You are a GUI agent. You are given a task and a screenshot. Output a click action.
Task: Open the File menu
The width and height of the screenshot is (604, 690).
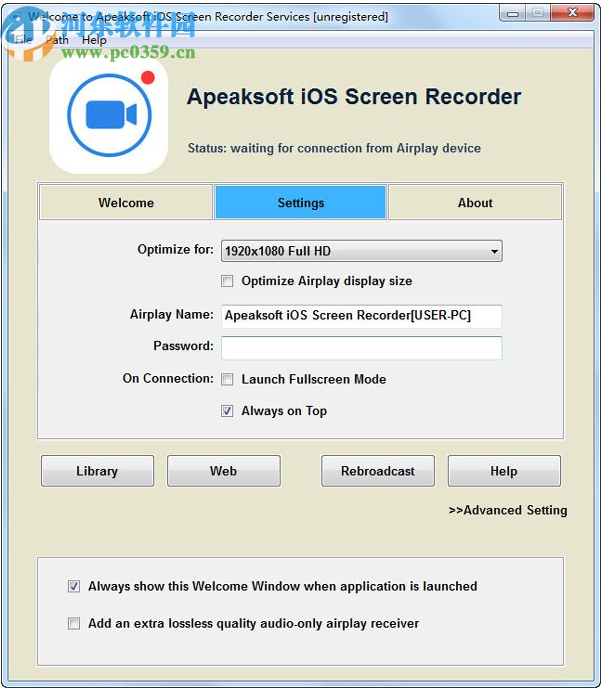point(24,40)
